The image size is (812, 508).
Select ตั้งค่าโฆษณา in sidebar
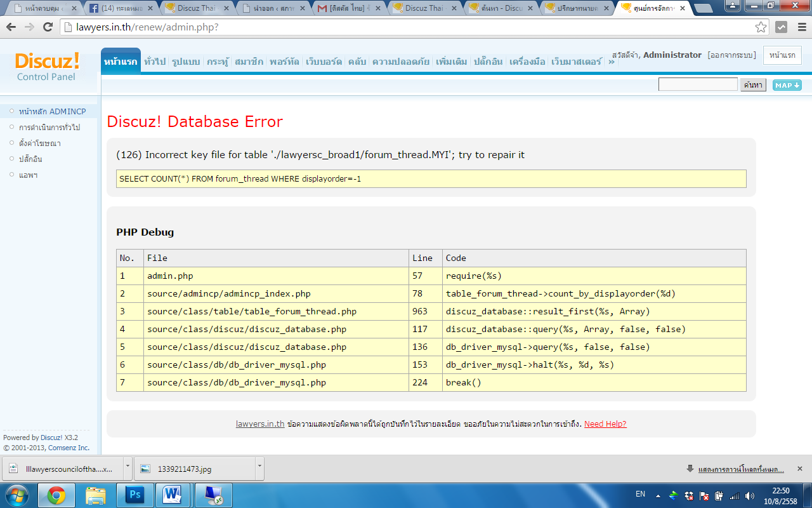(x=40, y=144)
